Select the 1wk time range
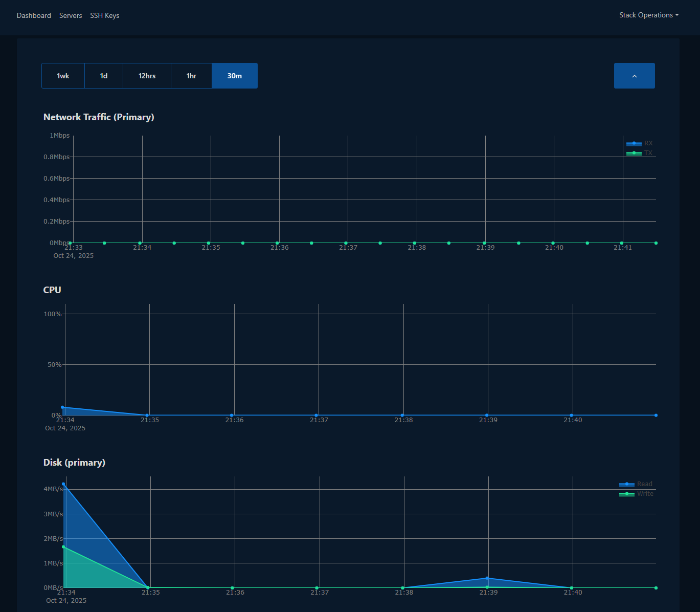Image resolution: width=700 pixels, height=612 pixels. [63, 76]
